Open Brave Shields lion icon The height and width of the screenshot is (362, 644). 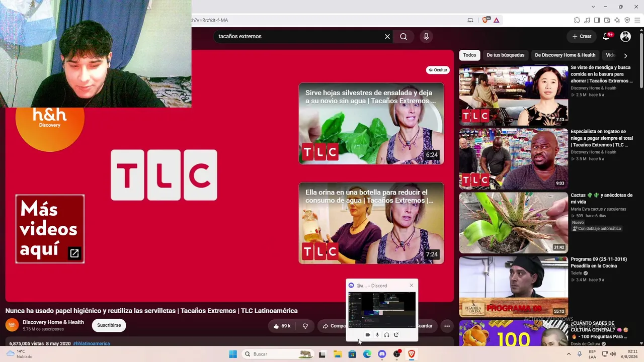(x=486, y=20)
